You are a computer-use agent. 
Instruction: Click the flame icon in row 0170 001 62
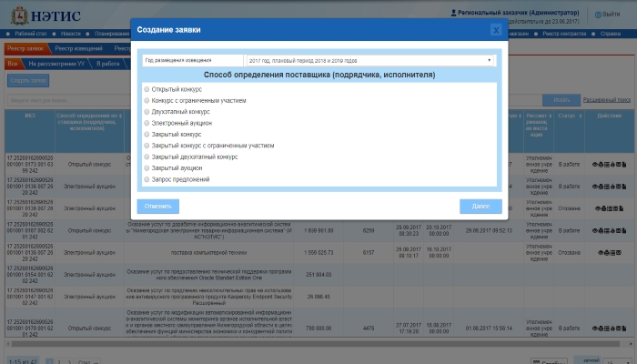tap(612, 329)
